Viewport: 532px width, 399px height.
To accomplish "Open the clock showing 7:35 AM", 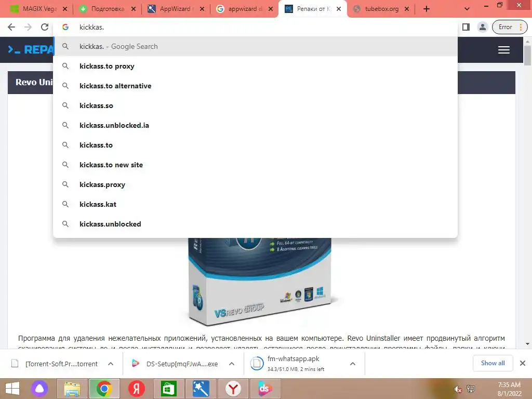I will pyautogui.click(x=509, y=389).
